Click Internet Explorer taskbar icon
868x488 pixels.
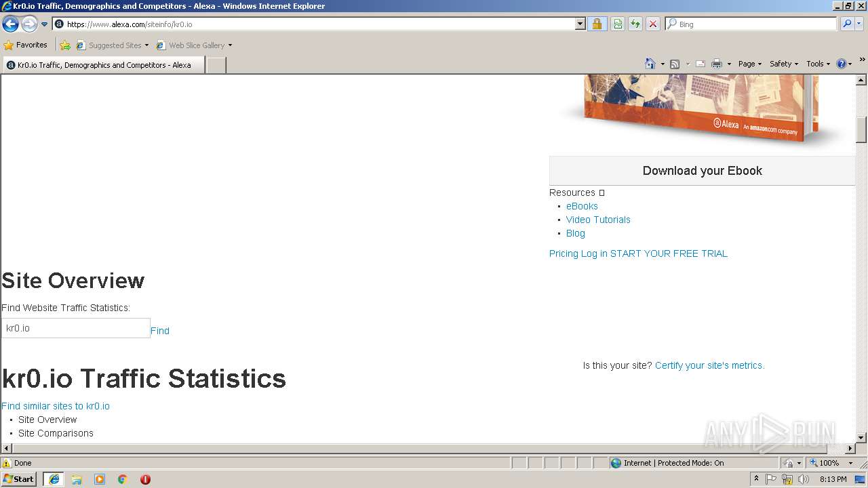coord(54,479)
